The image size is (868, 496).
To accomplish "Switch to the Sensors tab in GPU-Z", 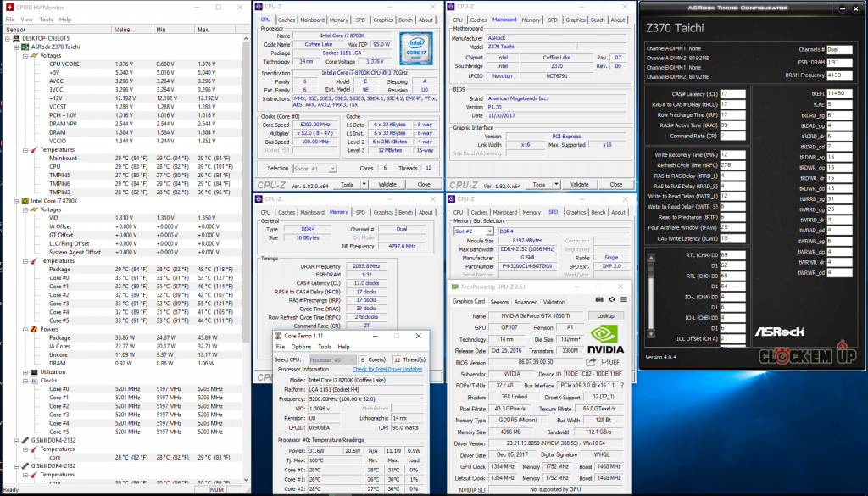I will coord(499,301).
